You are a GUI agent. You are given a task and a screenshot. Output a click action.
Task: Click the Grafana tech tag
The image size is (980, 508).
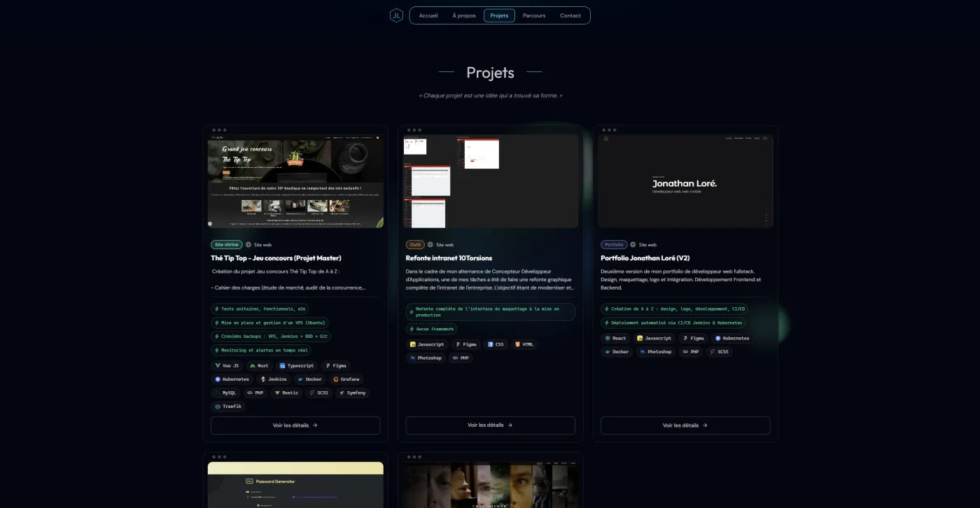346,379
